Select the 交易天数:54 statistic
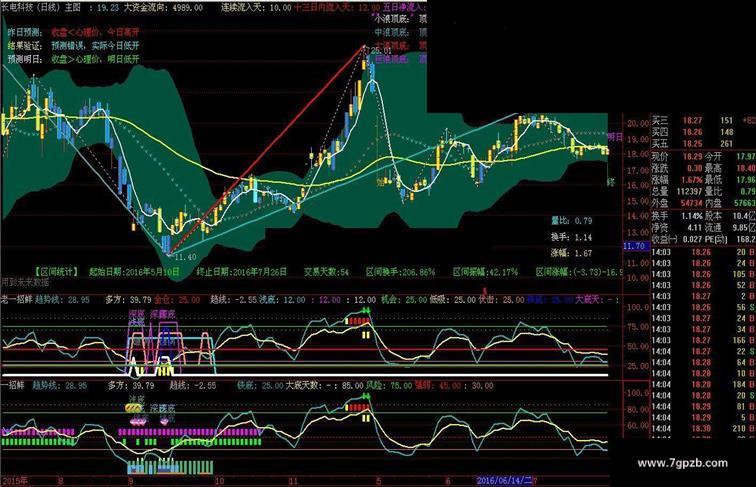 (x=326, y=272)
